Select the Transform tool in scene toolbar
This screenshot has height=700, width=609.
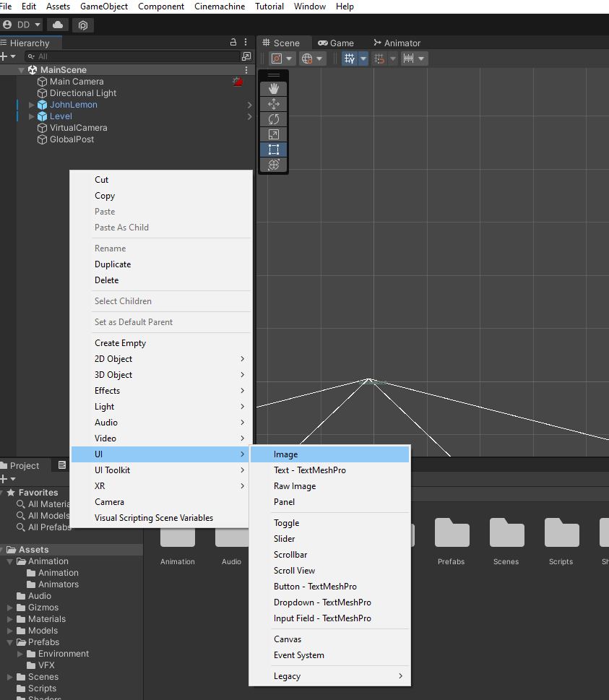point(274,165)
